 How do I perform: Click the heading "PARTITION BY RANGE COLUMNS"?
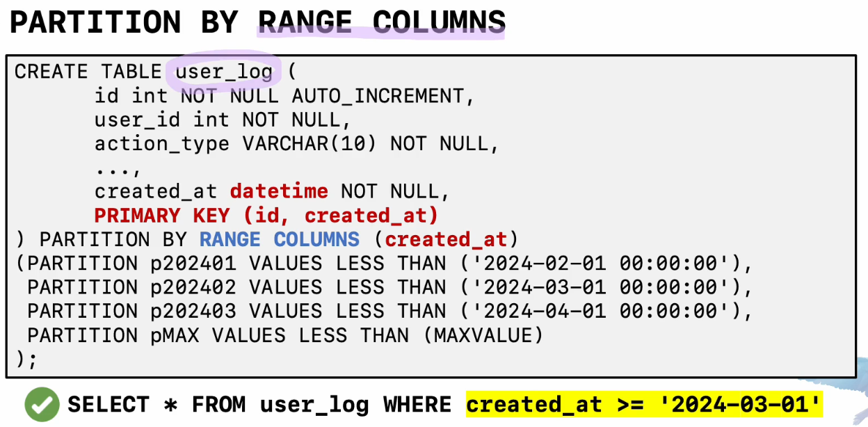click(257, 22)
